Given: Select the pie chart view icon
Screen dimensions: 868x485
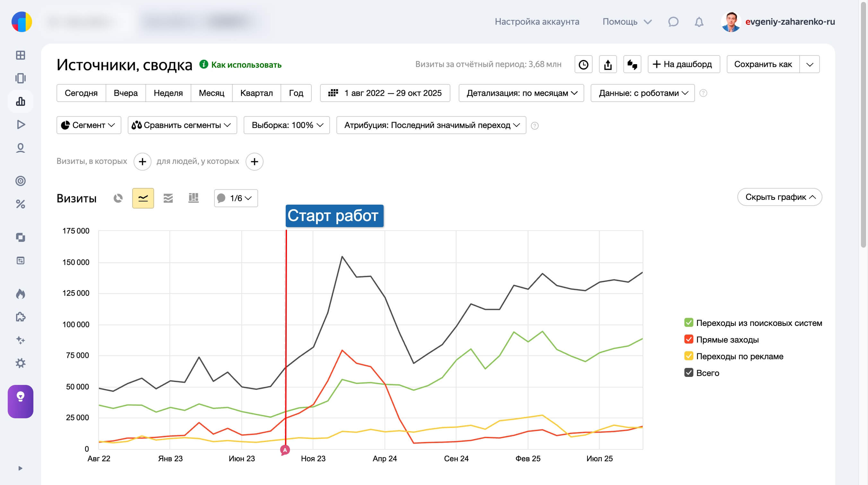Looking at the screenshot, I should (118, 198).
